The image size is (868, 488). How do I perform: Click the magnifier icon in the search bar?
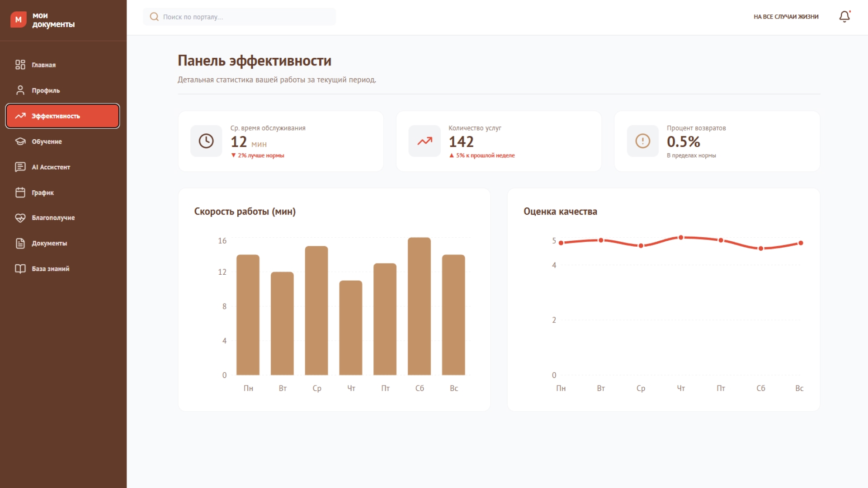[x=154, y=17]
